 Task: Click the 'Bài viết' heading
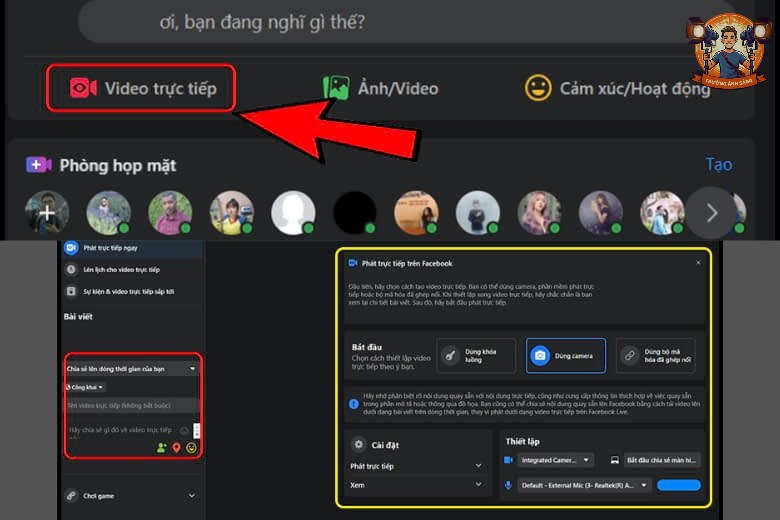point(78,316)
